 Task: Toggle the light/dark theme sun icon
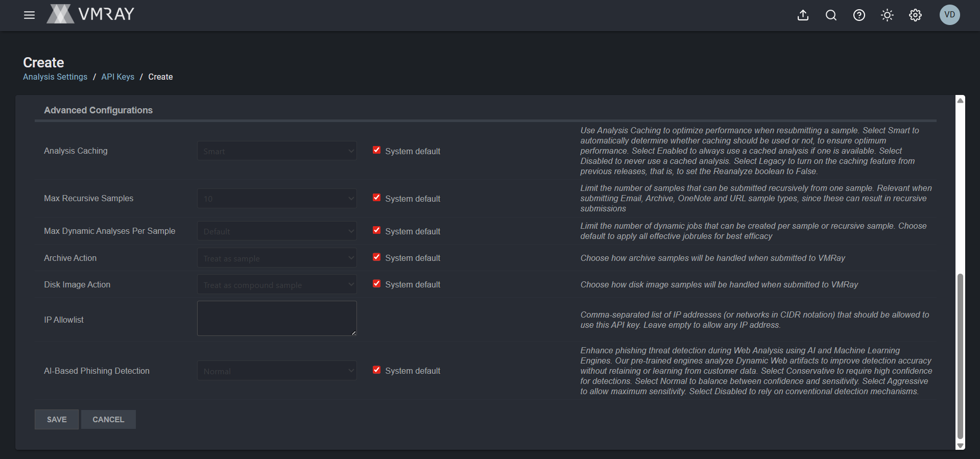click(x=887, y=15)
